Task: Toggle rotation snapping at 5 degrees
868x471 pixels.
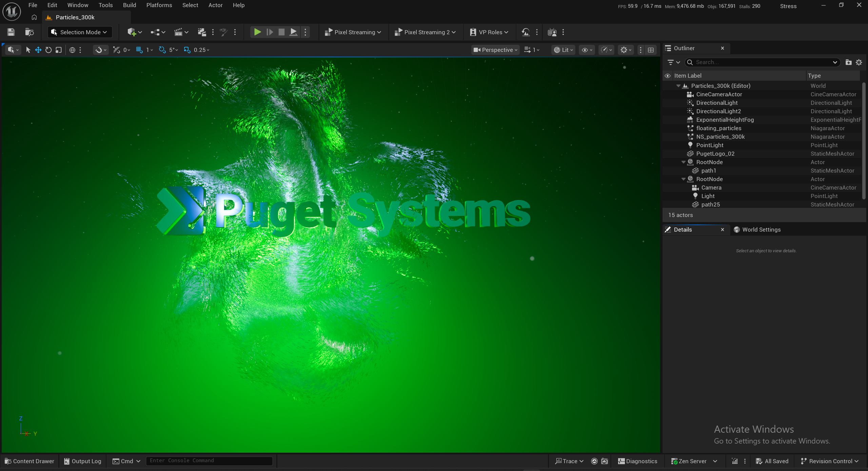Action: [162, 50]
